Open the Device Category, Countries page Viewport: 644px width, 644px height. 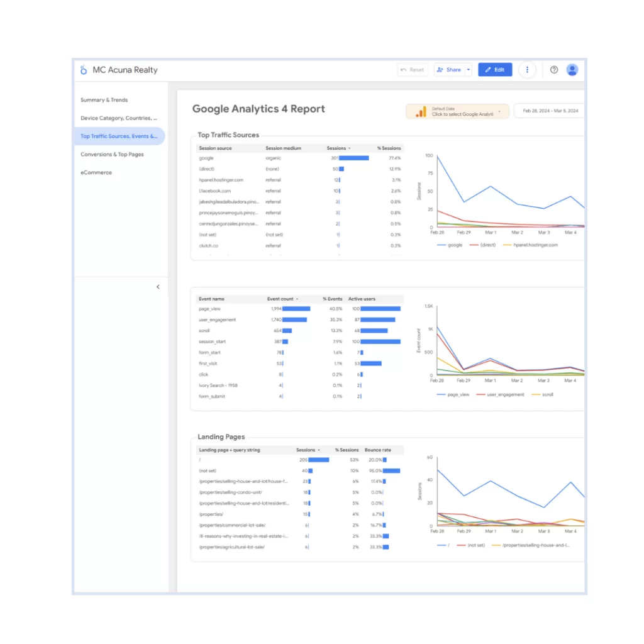click(x=119, y=118)
